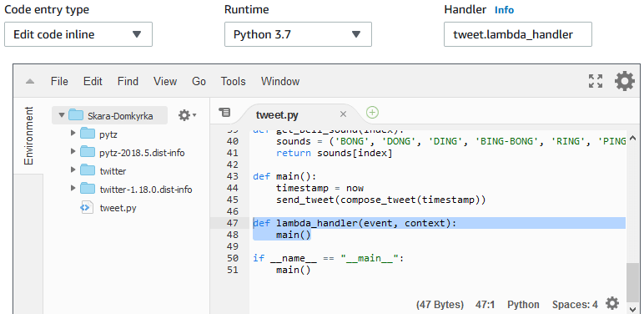Click the (47 Bytes) selection size text
Screen dimensions: 644x314
tap(440, 305)
